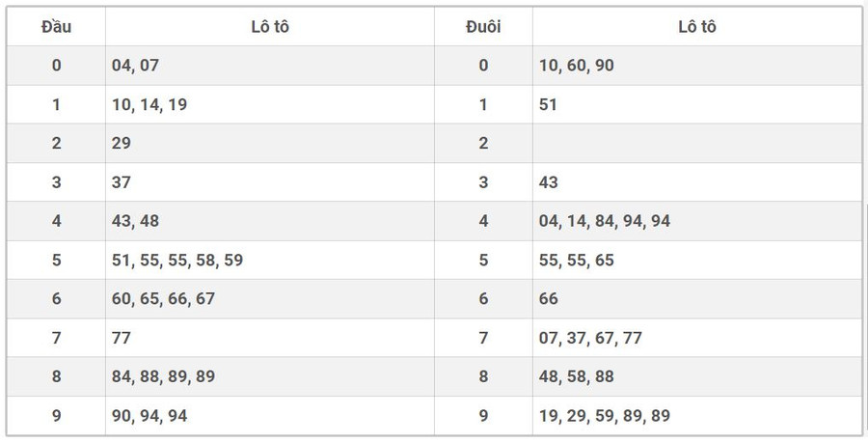Click row number 5 in the Đầu column
Screen dimensions: 868x442
click(x=56, y=260)
